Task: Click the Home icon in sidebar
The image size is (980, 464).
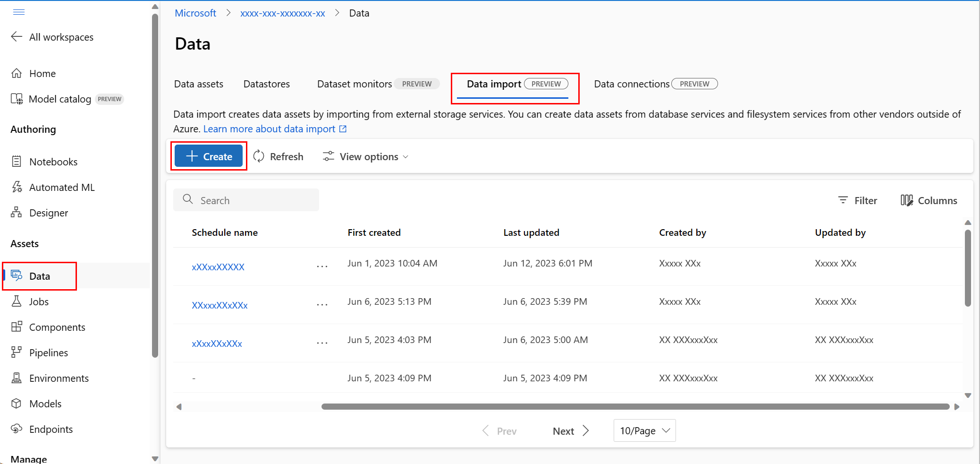Action: point(17,73)
